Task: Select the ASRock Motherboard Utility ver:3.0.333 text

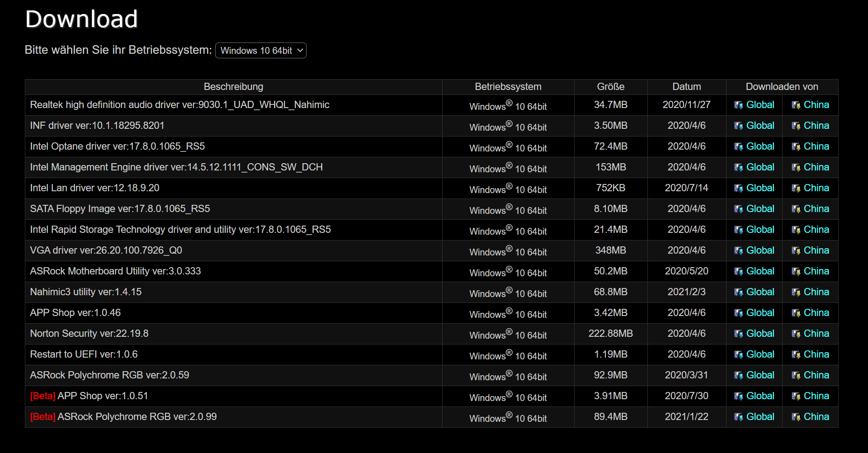Action: [115, 271]
